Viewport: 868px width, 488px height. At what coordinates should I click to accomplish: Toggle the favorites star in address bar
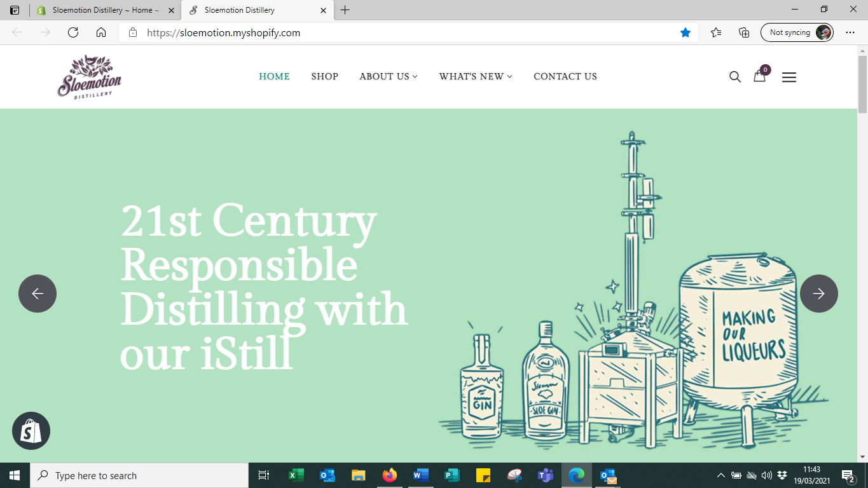click(x=685, y=32)
